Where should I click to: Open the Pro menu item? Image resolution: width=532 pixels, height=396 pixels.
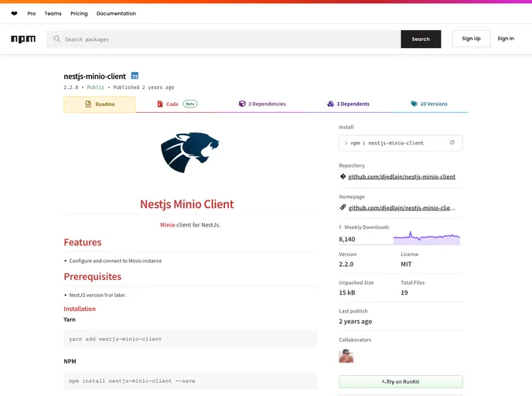coord(32,14)
